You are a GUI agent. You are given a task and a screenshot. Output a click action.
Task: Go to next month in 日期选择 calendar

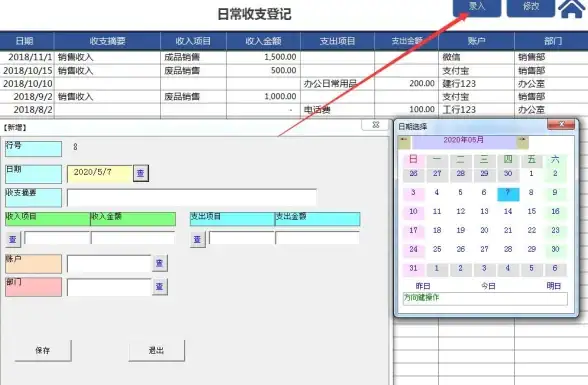pyautogui.click(x=523, y=142)
